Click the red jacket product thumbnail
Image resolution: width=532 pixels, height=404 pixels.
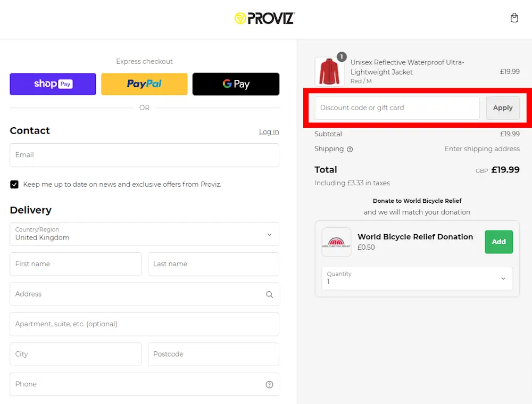coord(329,71)
